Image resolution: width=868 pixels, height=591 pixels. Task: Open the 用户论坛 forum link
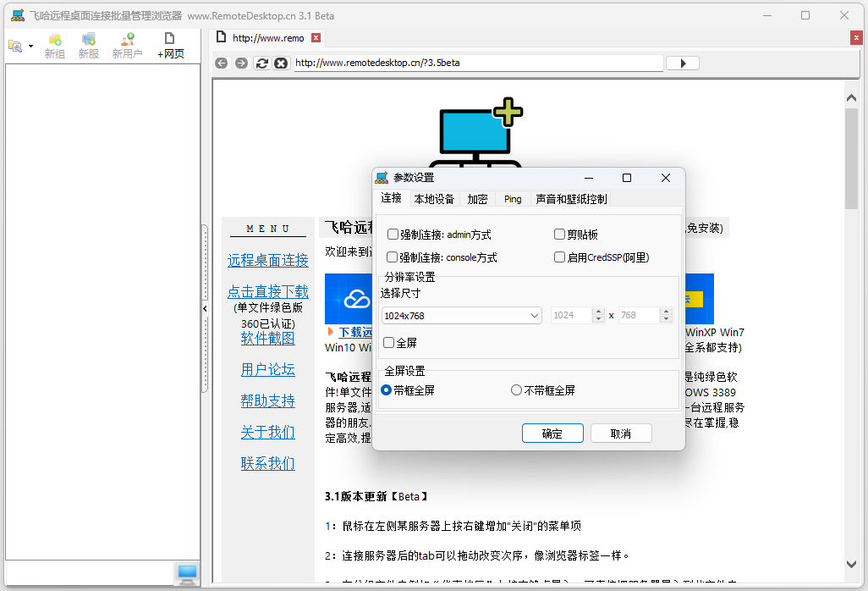click(268, 369)
